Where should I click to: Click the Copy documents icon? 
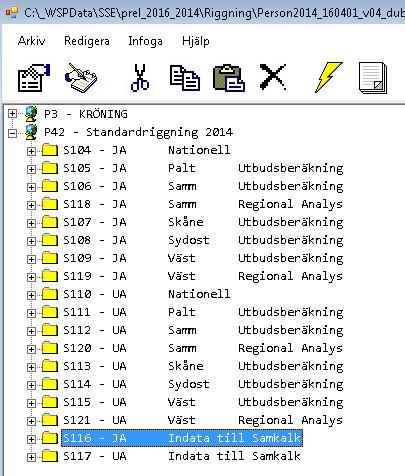[185, 78]
